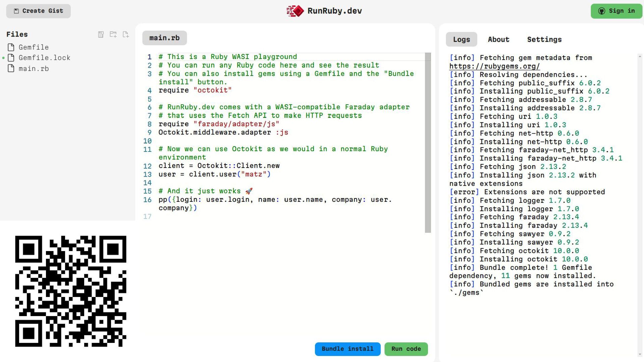The image size is (644, 362).
Task: Open the Settings tab
Action: [544, 40]
